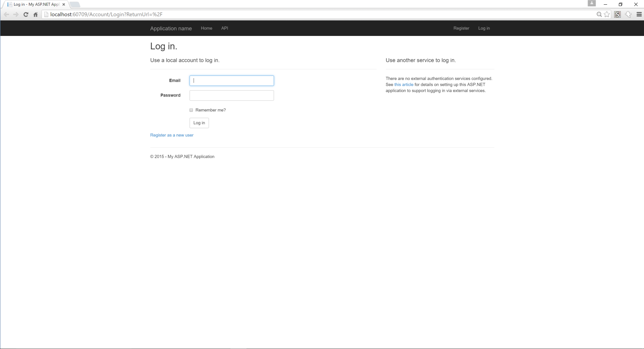Screen dimensions: 644x349
Task: Click inside the Password input field
Action: (231, 95)
